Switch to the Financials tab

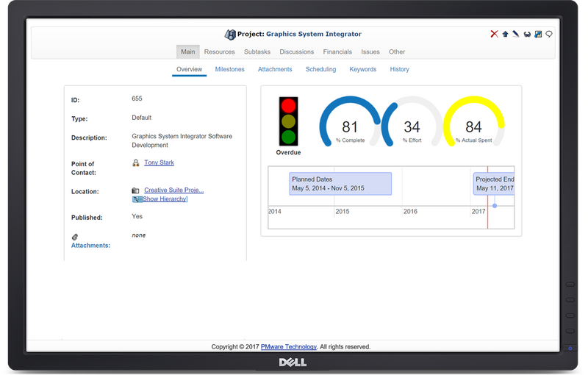(337, 52)
